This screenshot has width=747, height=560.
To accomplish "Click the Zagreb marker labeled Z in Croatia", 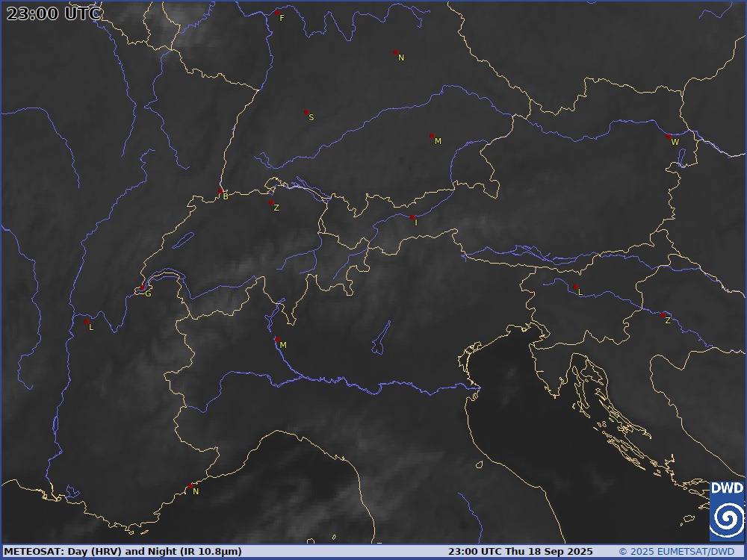I will tap(663, 315).
